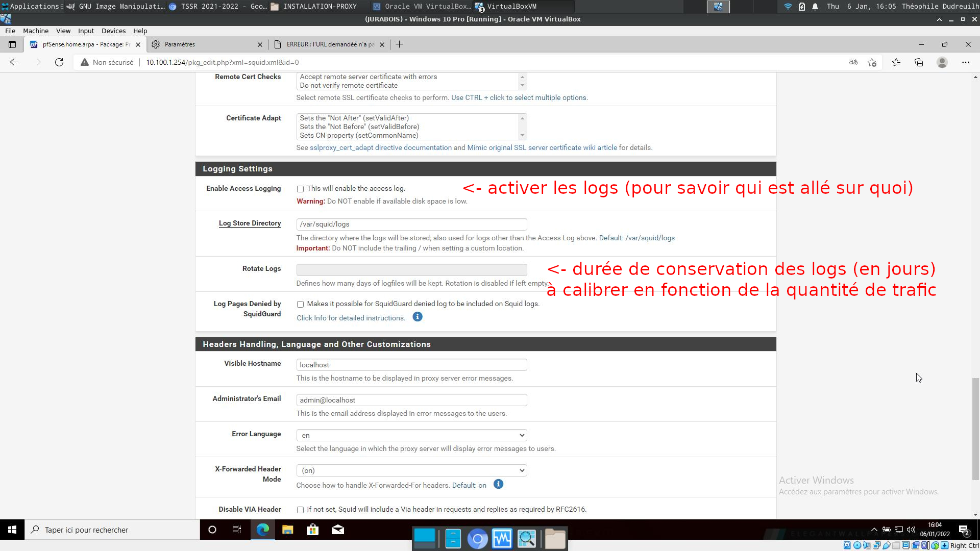Open sslproxy_cert_adapt directive documentation link
Image resolution: width=980 pixels, height=551 pixels.
pos(381,147)
